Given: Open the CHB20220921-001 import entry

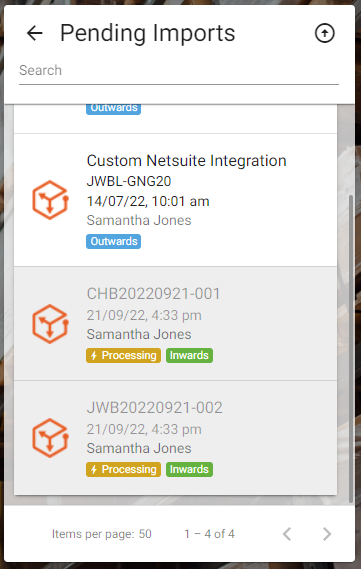Looking at the screenshot, I should 175,324.
